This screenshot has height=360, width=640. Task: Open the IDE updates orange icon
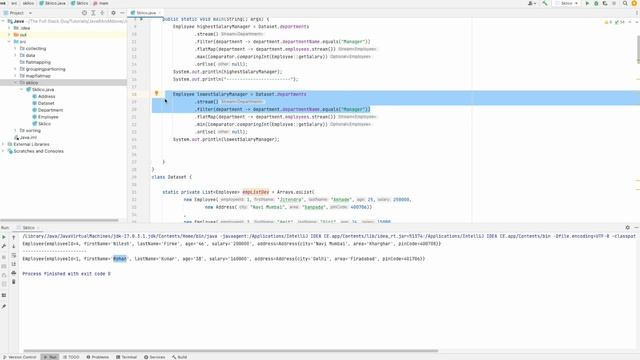635,3
